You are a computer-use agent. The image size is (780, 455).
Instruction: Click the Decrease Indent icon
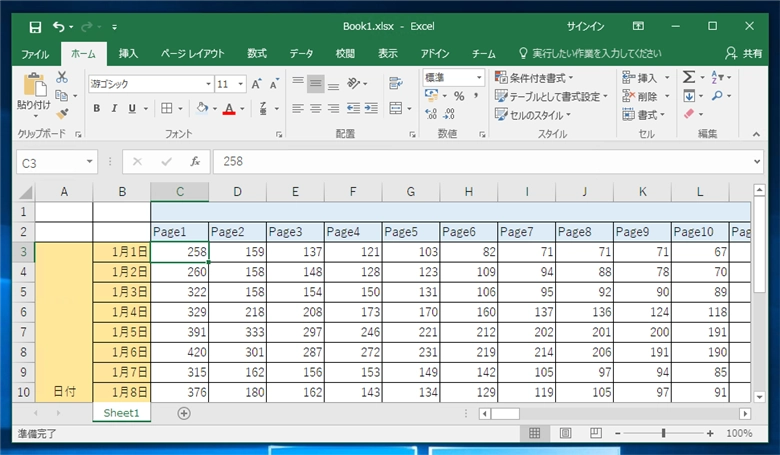click(353, 108)
